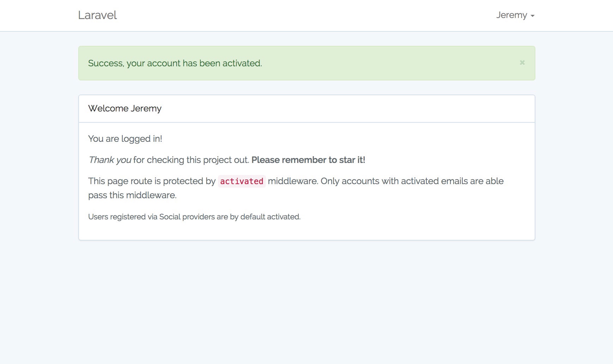
Task: Click "are by default activated." in the note
Action: pos(259,217)
